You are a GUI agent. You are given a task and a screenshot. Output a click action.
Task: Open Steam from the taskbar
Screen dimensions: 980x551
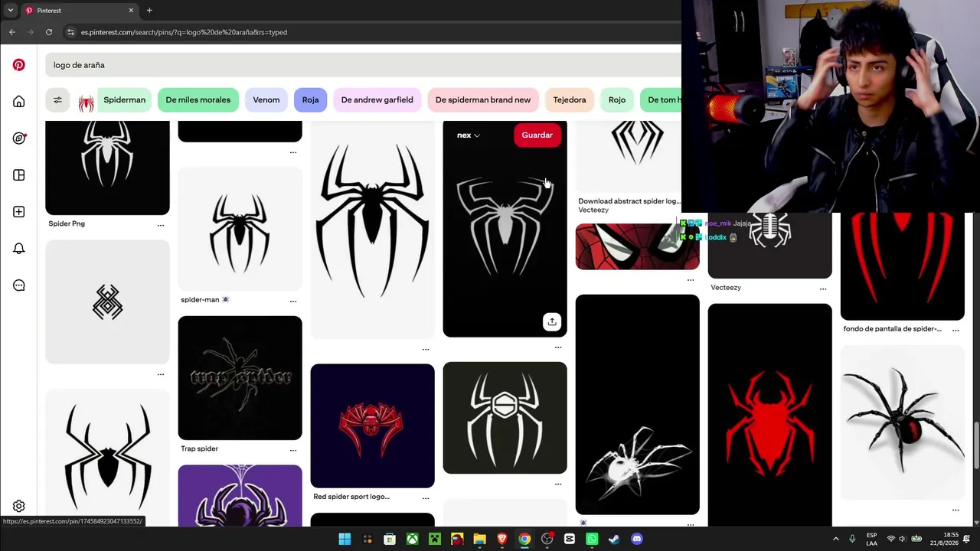(x=614, y=539)
